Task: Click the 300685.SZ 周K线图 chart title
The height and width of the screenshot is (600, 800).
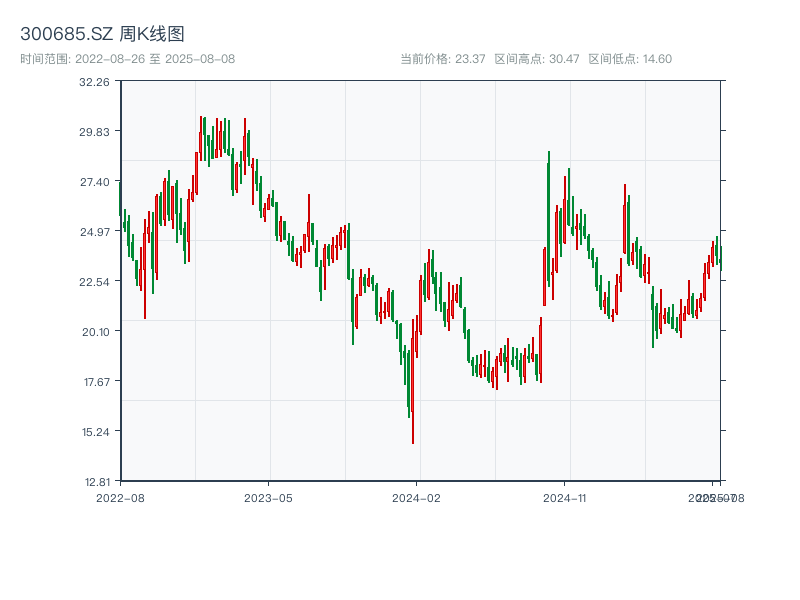Action: [102, 35]
